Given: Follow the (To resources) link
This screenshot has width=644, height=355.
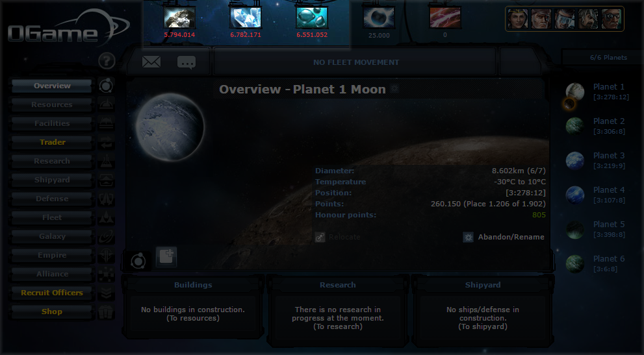Looking at the screenshot, I should tap(192, 318).
